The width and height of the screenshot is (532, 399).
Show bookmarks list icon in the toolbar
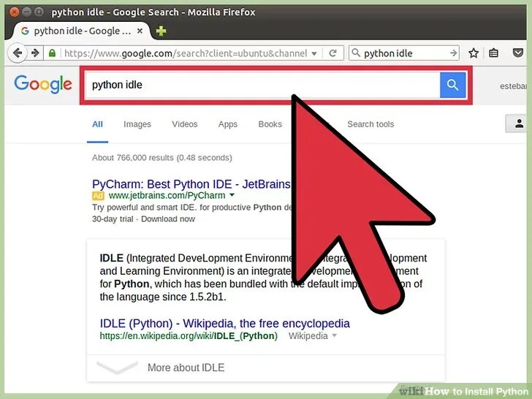pyautogui.click(x=494, y=53)
